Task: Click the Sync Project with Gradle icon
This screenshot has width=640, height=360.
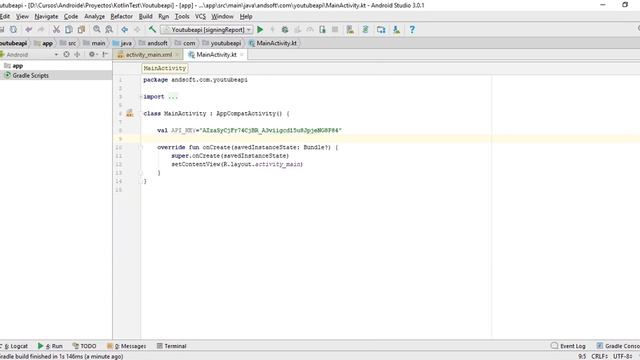Action: click(365, 29)
